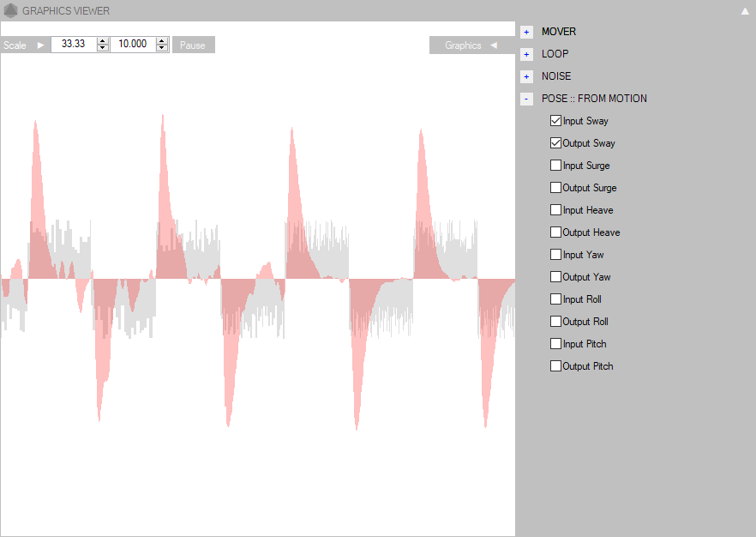Viewport: 756px width, 537px height.
Task: Toggle the Input Yaw checkbox
Action: 555,254
